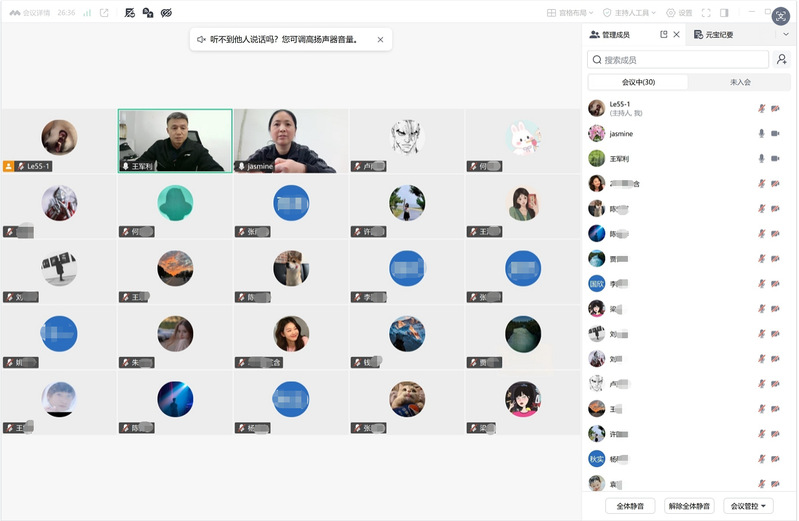Focus the 搜索成员 search field
This screenshot has width=799, height=521.
point(678,60)
